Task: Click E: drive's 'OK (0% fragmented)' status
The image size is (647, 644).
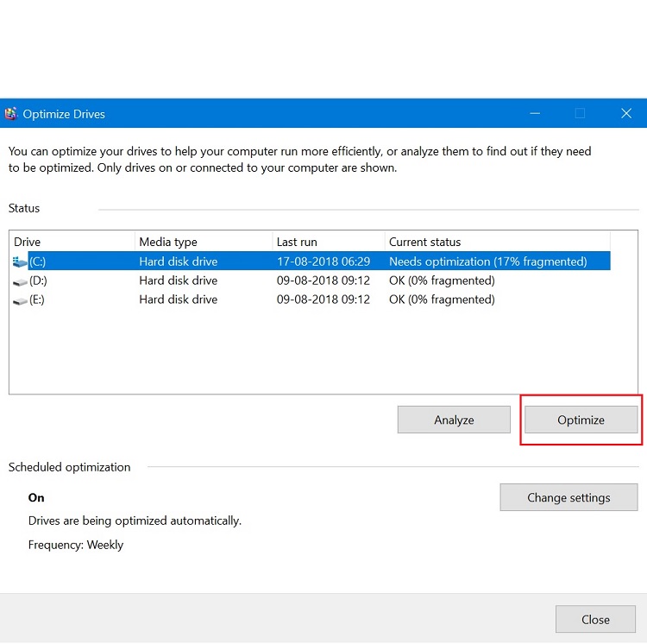Action: [x=442, y=300]
